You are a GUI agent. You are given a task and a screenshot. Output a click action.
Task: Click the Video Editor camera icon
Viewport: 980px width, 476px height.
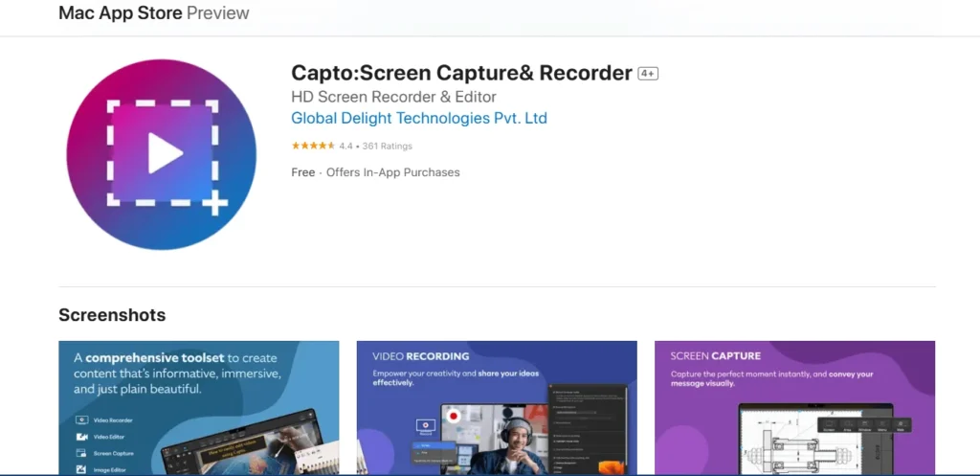pyautogui.click(x=82, y=437)
